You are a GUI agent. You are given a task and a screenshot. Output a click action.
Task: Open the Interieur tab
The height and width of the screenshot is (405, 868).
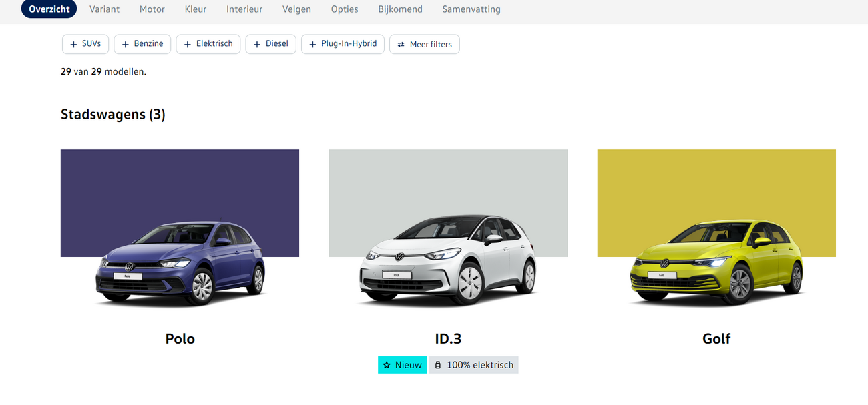244,9
